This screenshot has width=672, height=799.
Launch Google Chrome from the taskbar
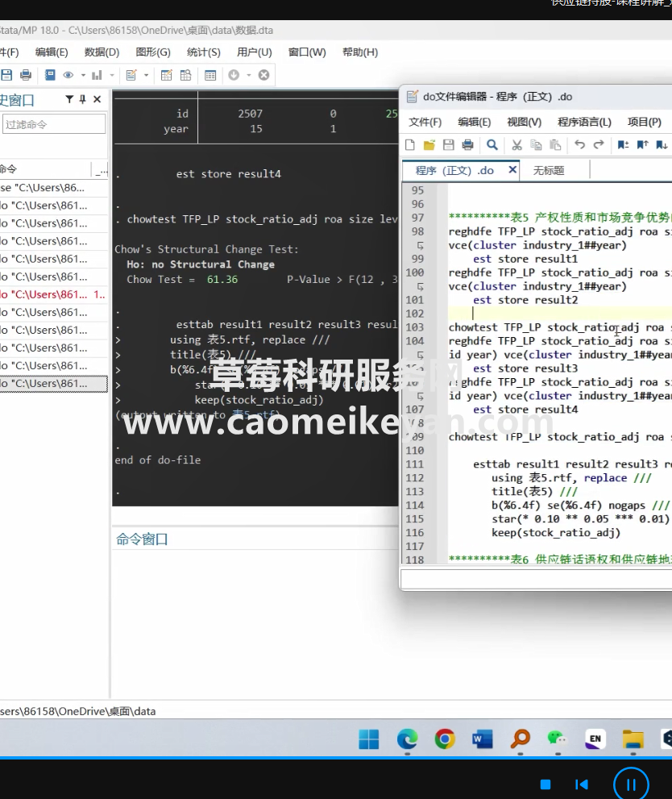click(x=445, y=739)
